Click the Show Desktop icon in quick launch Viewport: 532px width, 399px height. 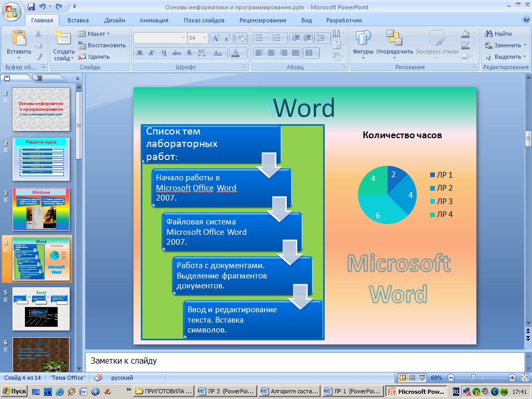[35, 392]
